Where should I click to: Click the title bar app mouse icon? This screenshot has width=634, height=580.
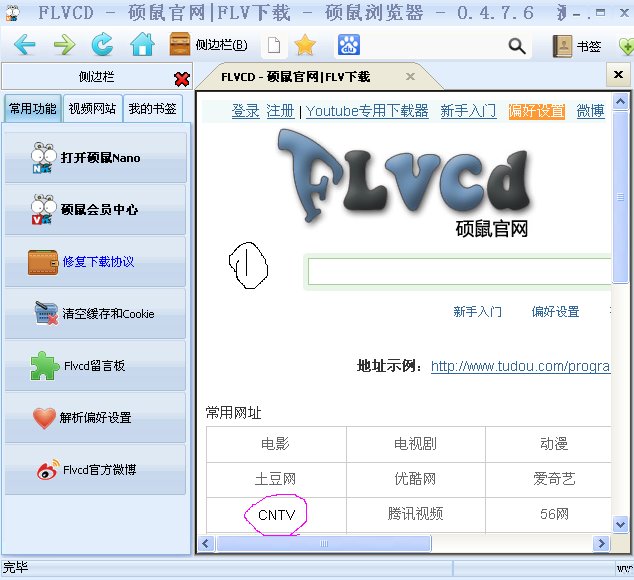(x=13, y=13)
